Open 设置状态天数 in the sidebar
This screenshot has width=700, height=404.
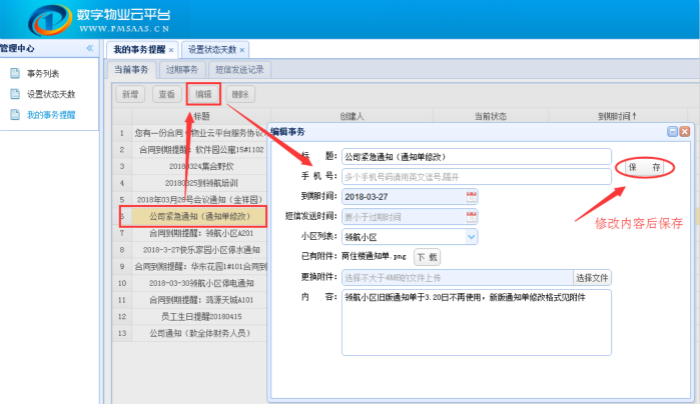[50, 94]
